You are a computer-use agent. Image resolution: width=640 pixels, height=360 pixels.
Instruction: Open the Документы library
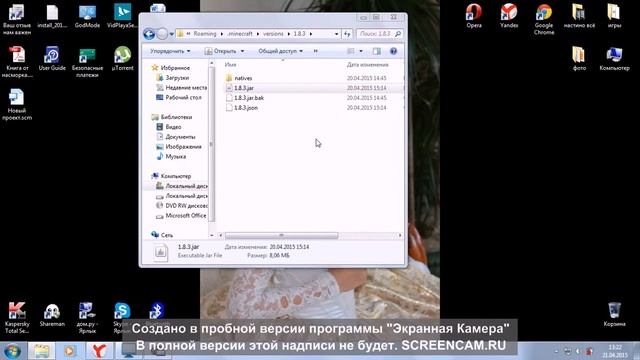point(180,137)
